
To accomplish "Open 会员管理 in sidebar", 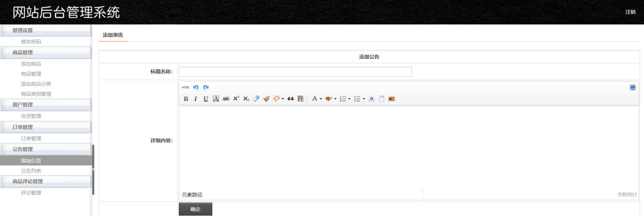I will pos(31,116).
